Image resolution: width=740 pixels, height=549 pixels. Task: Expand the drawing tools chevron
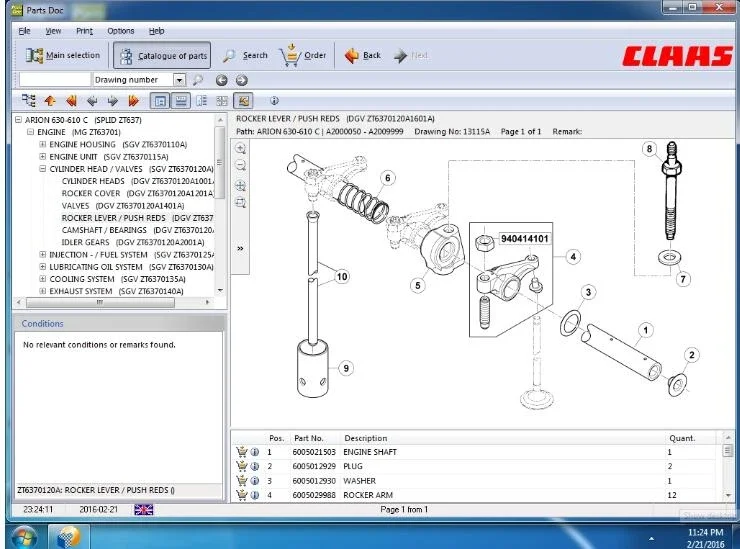[240, 248]
